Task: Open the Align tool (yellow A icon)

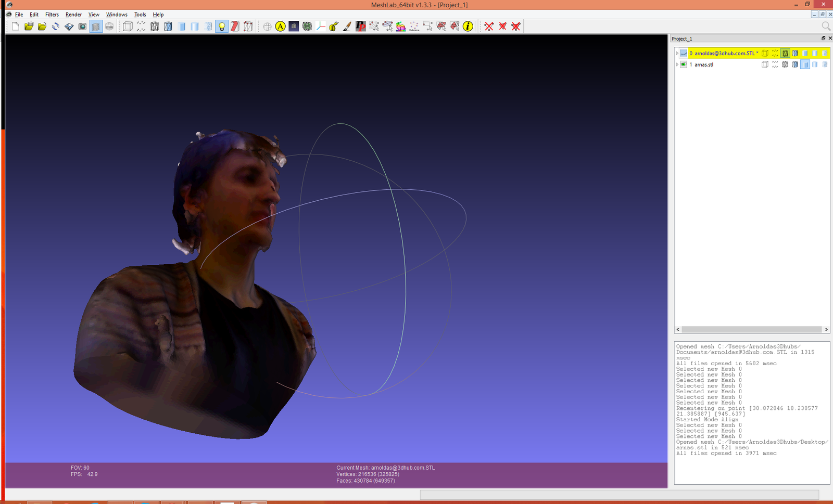Action: coord(280,27)
